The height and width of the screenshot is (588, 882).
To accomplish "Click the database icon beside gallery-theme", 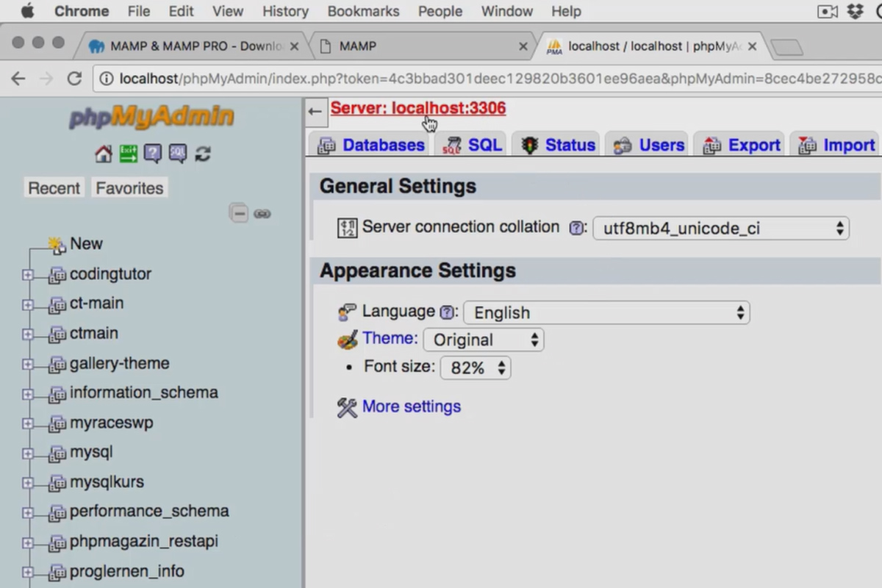I will (x=57, y=365).
